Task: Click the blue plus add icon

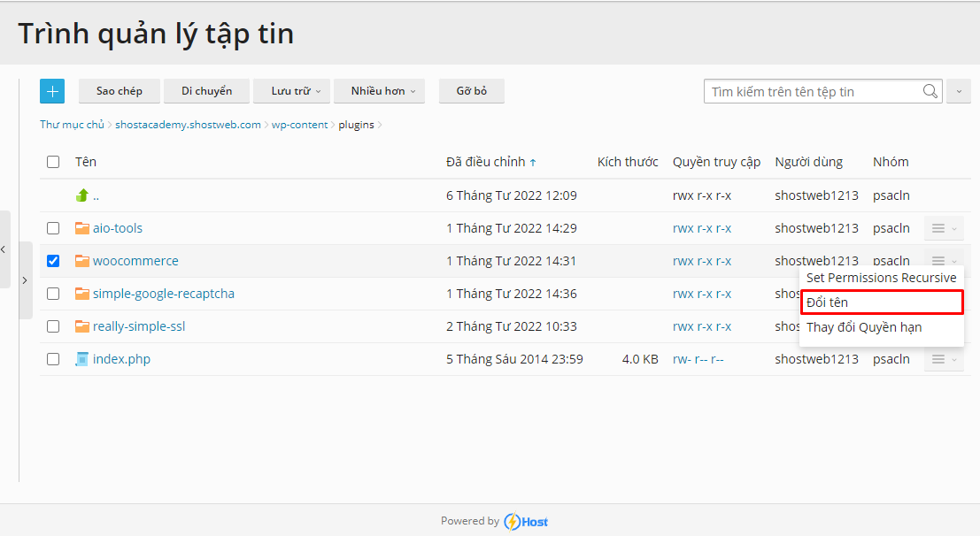Action: 52,90
